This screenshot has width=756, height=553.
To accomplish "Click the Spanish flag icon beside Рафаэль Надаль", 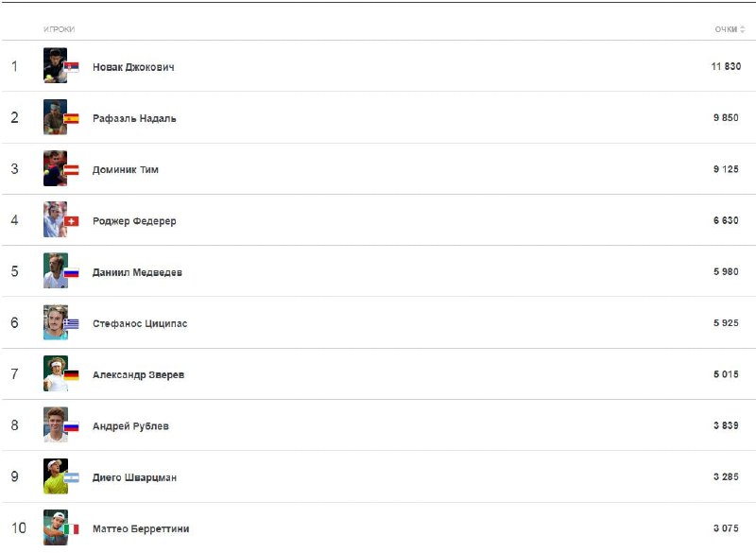I will pos(72,119).
